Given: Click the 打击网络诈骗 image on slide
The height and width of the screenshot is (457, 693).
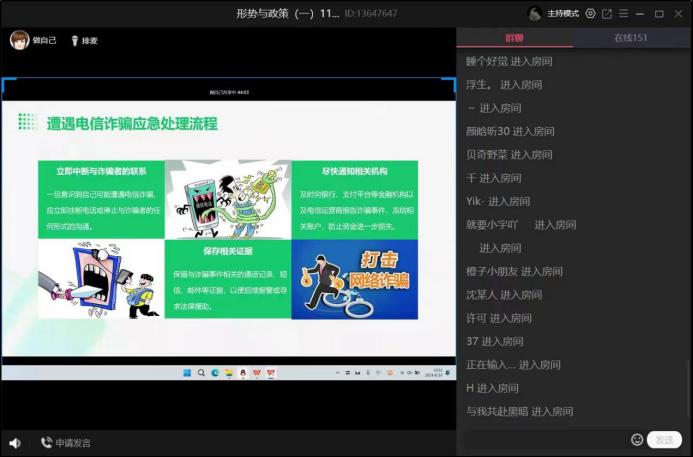Looking at the screenshot, I should pos(355,279).
